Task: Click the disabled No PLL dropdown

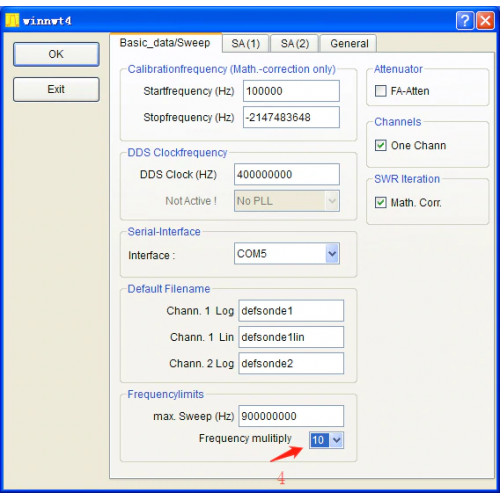Action: [x=287, y=201]
